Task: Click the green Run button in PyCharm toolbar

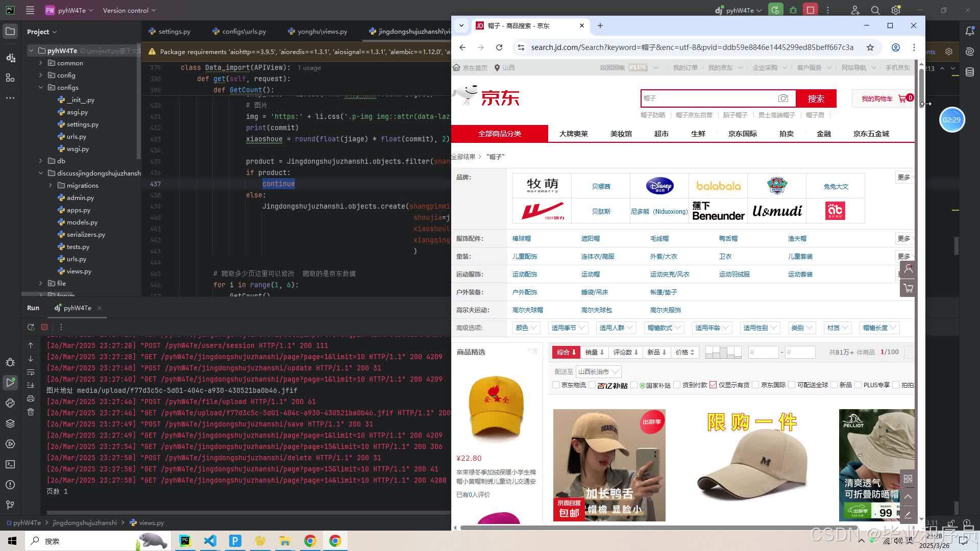Action: (x=775, y=10)
